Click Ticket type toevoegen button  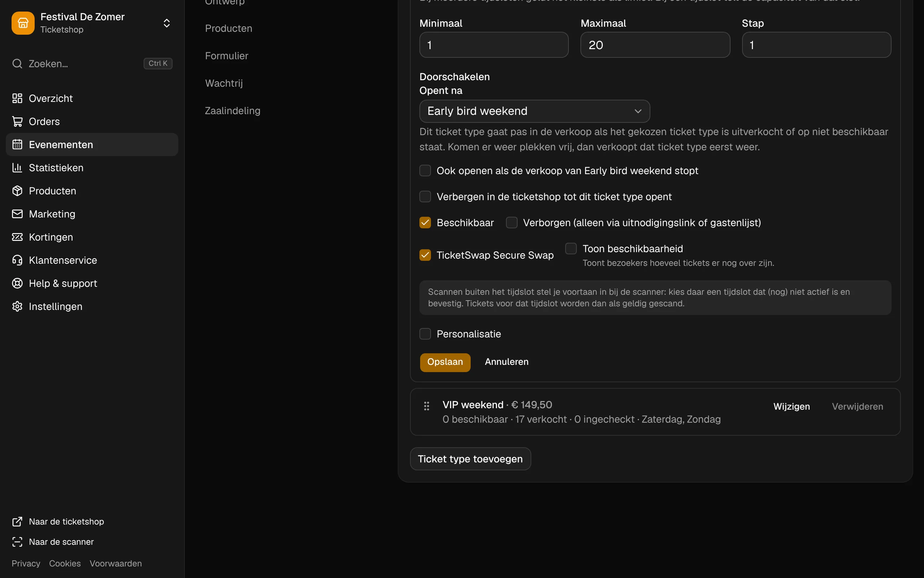470,459
